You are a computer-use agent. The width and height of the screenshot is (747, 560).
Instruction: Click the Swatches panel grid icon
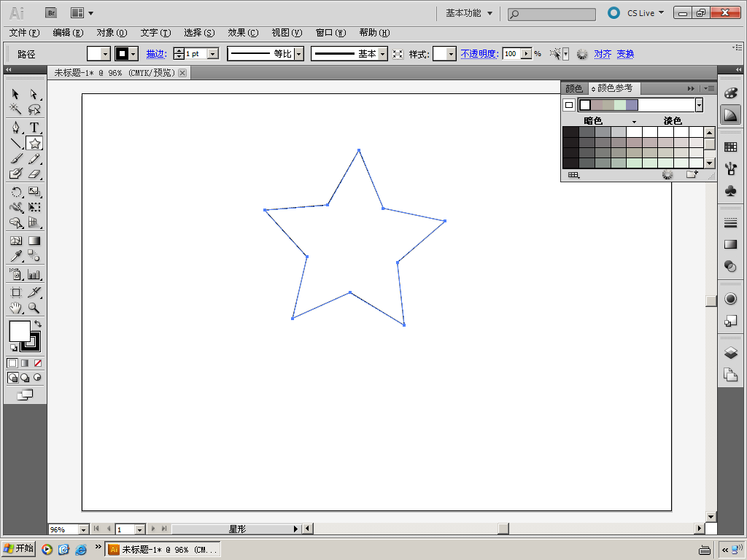(730, 147)
